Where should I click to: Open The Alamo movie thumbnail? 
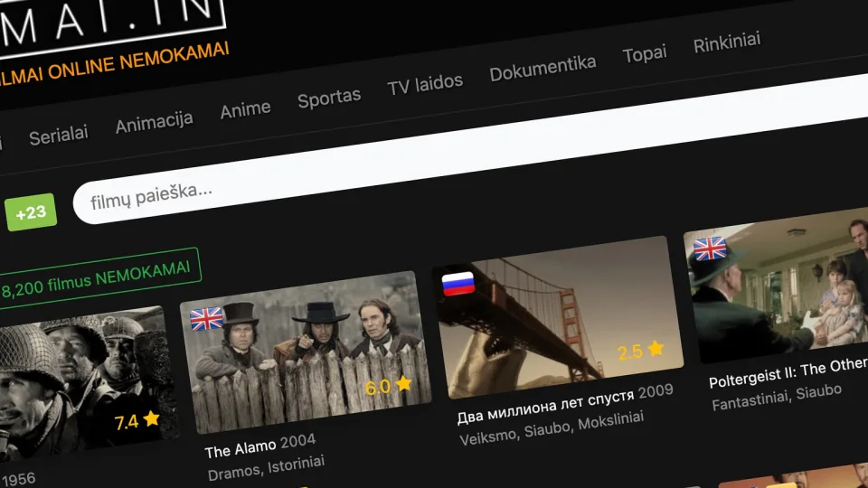pos(306,351)
